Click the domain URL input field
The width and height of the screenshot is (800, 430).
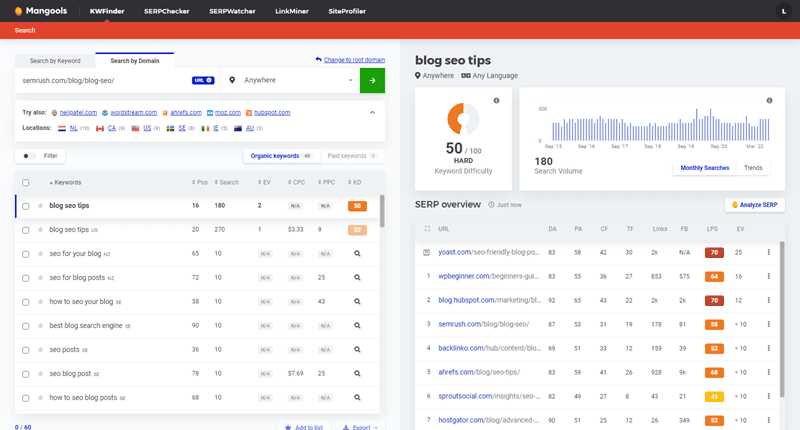(100, 80)
